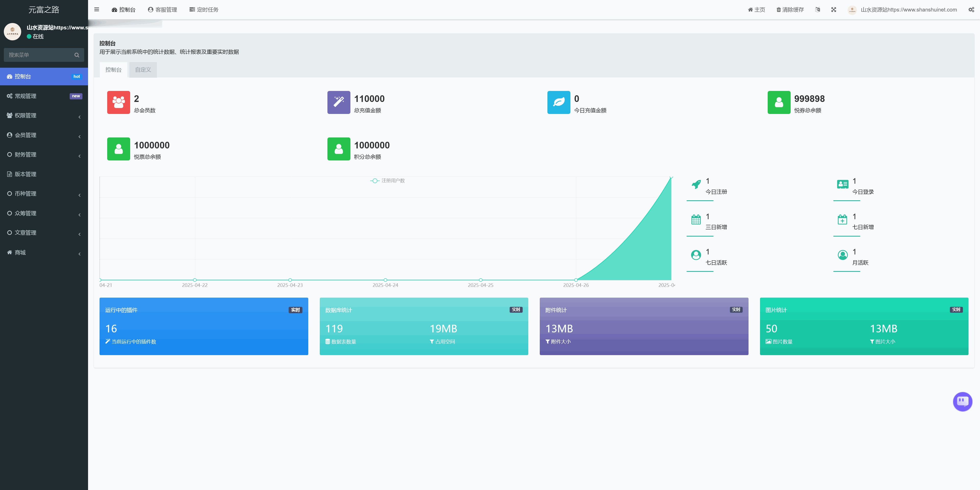
Task: Click the language translate icon
Action: pyautogui.click(x=817, y=9)
